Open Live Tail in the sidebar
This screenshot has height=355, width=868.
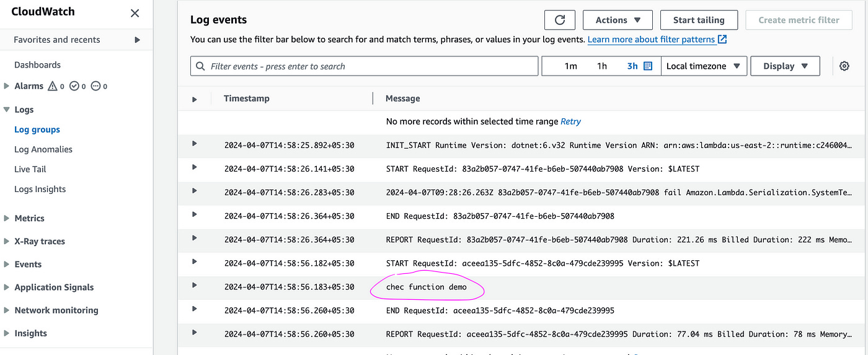pyautogui.click(x=30, y=169)
